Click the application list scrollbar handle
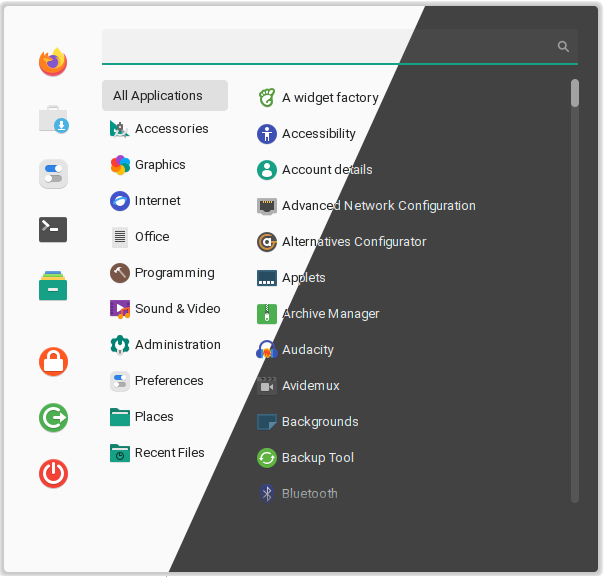604x577 pixels. point(575,93)
